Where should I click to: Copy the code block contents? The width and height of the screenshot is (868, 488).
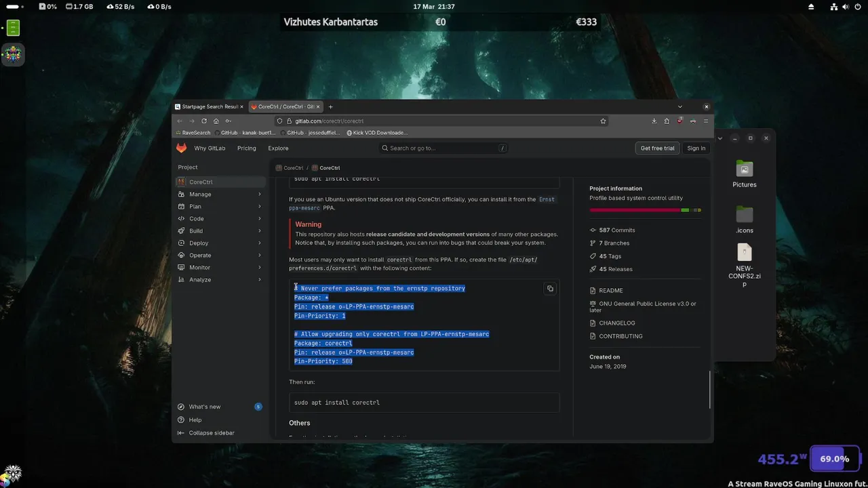tap(550, 289)
